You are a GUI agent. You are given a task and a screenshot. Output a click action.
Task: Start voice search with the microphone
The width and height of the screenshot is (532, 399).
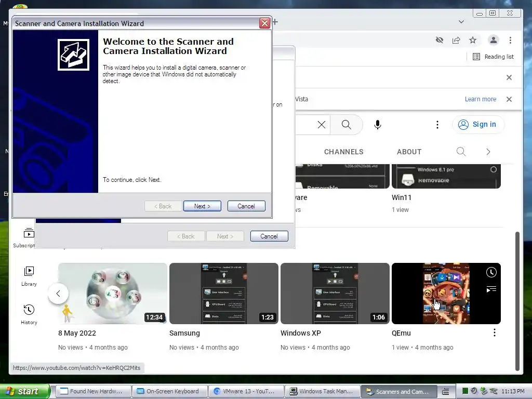pyautogui.click(x=377, y=125)
